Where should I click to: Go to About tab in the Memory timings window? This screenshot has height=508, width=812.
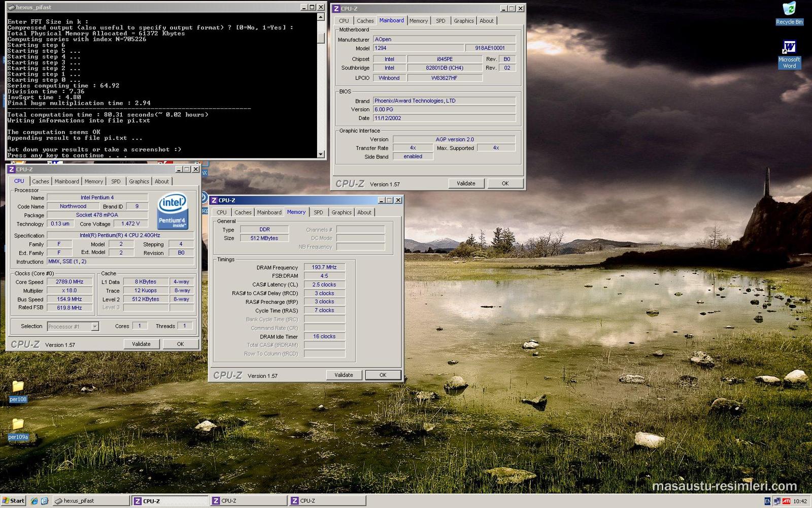(364, 212)
